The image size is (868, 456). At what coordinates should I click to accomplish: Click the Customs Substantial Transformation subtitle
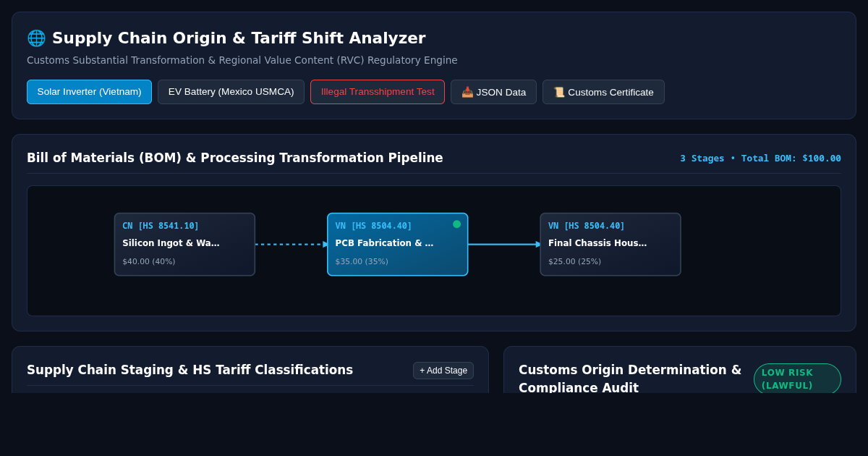(x=242, y=60)
